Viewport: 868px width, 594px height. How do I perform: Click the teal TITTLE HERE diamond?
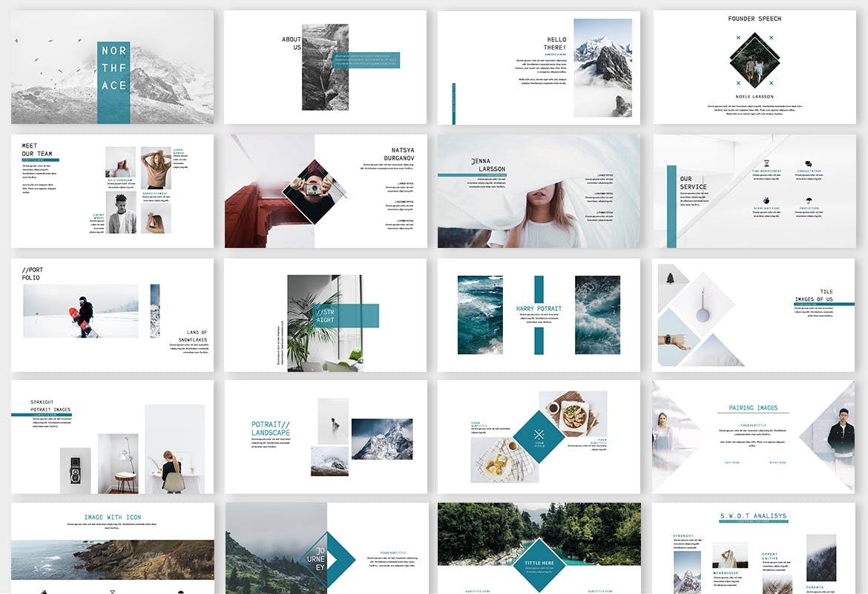pos(539,566)
